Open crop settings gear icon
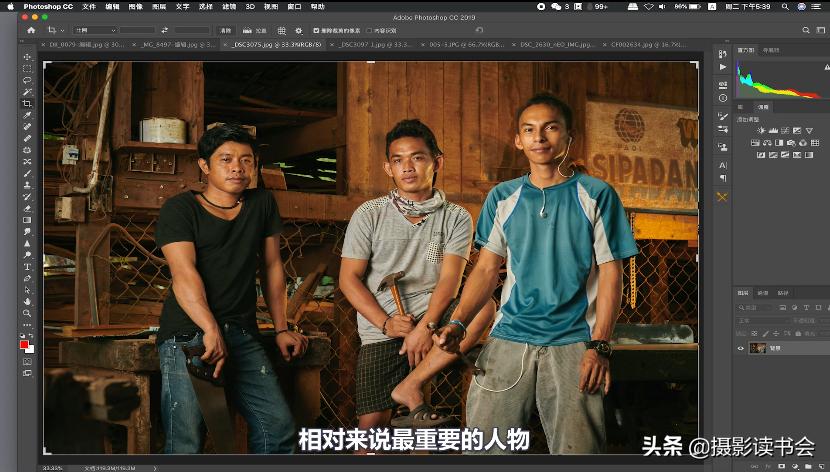 coord(299,30)
